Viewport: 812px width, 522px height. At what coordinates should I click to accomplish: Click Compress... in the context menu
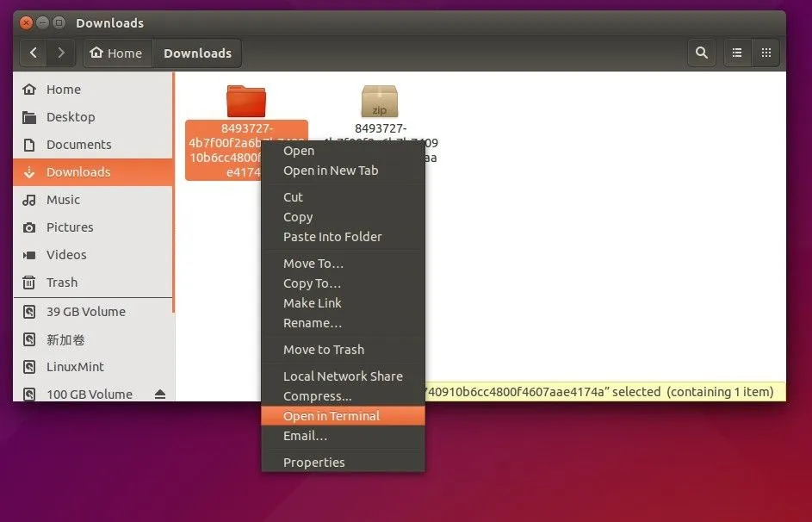click(318, 396)
